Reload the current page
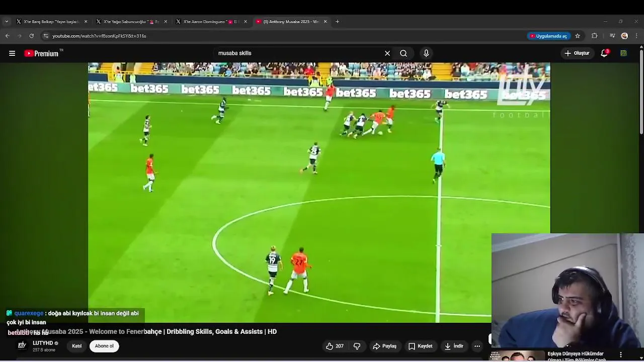 point(32,36)
